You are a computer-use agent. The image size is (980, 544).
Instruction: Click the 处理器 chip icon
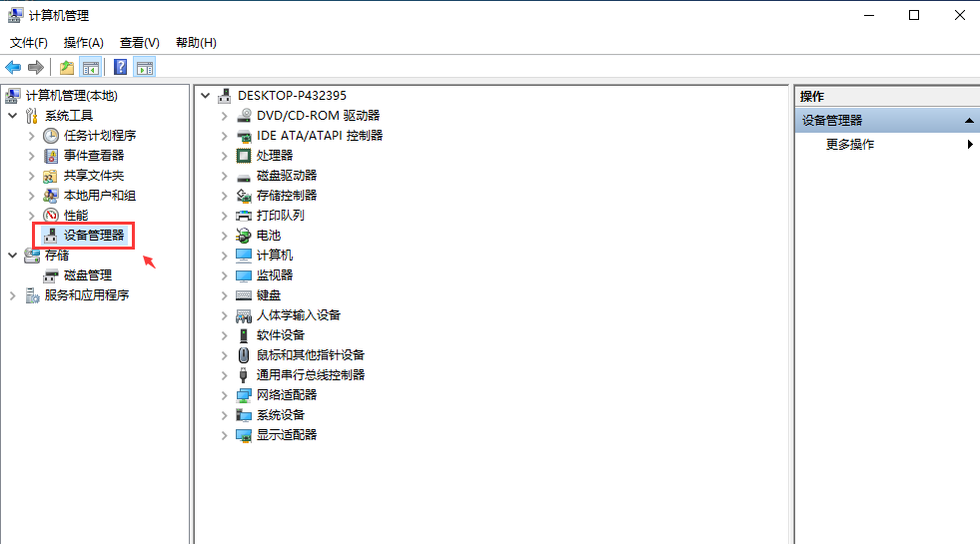pos(244,156)
